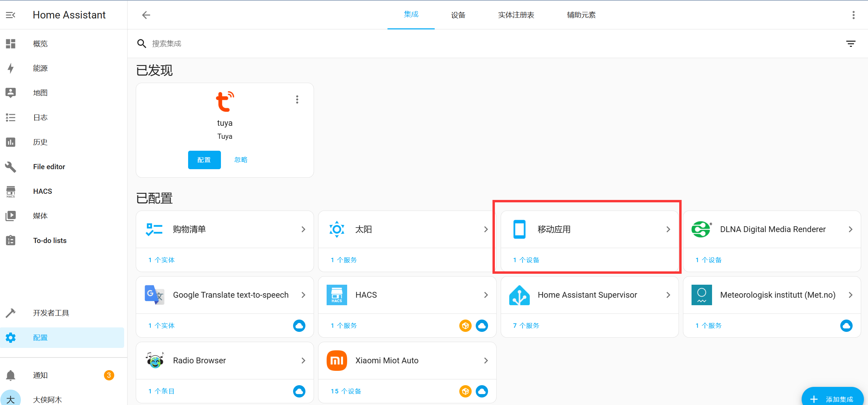Open the tuya card three-dot menu
Screen dimensions: 868x405
click(297, 99)
